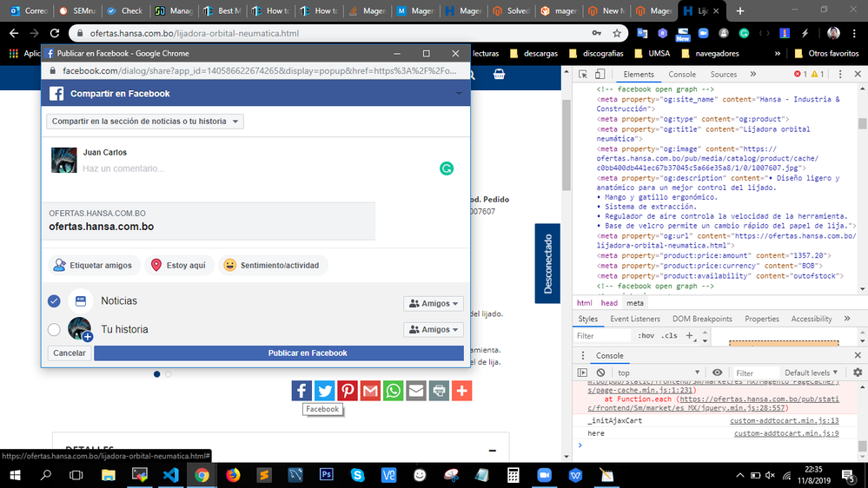Open more share options plus icon

tap(462, 391)
